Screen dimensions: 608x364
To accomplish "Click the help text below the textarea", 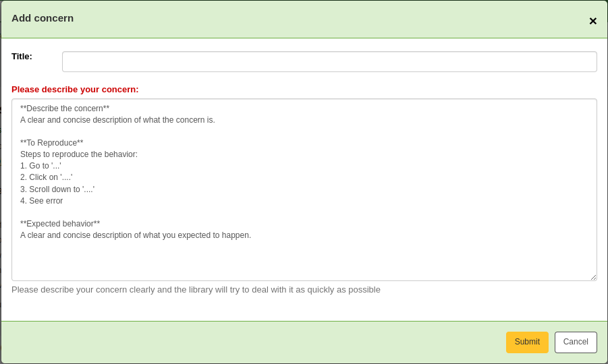I will tap(196, 290).
